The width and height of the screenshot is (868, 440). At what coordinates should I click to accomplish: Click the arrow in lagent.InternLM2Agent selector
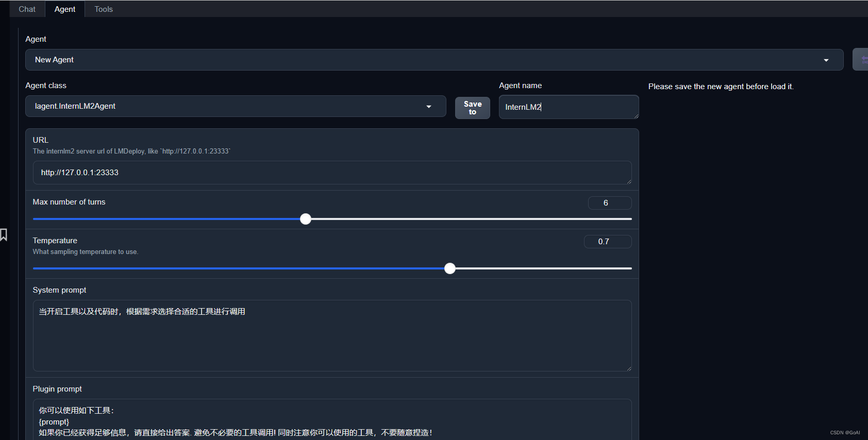point(429,107)
